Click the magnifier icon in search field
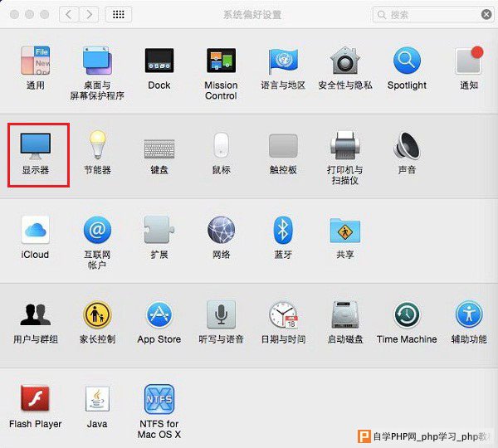The width and height of the screenshot is (498, 448). [x=382, y=15]
